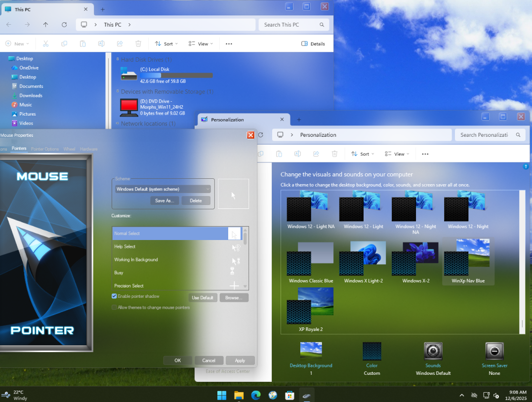Open the Sounds settings icon
Viewport: 532px width, 402px height.
click(x=433, y=351)
